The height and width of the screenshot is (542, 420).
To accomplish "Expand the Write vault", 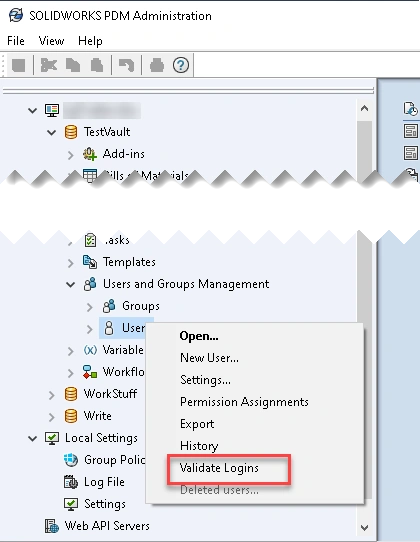I will (x=52, y=418).
